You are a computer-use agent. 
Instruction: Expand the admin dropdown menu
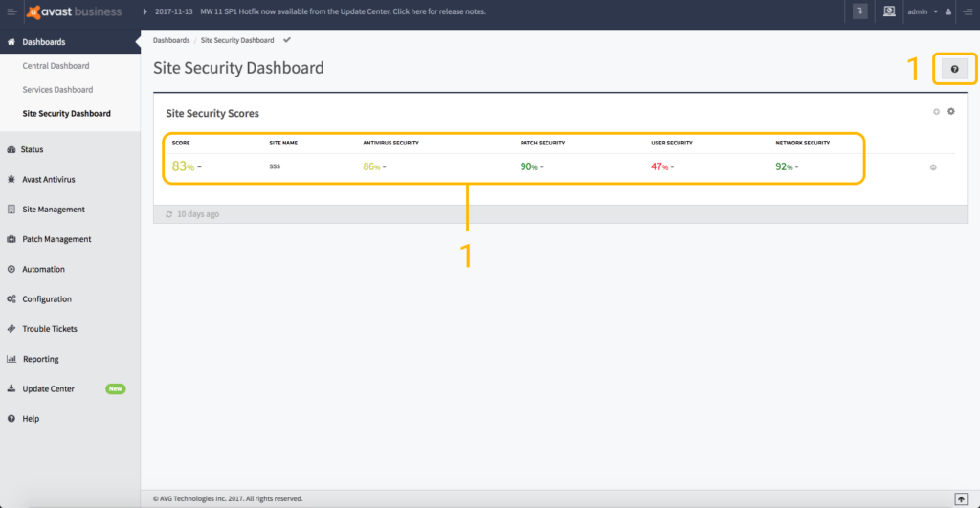coord(923,11)
